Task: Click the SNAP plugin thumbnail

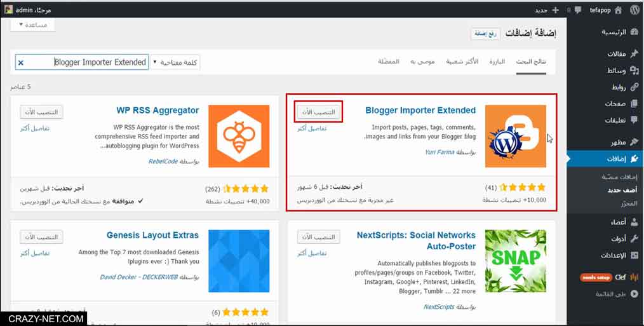Action: click(x=516, y=261)
